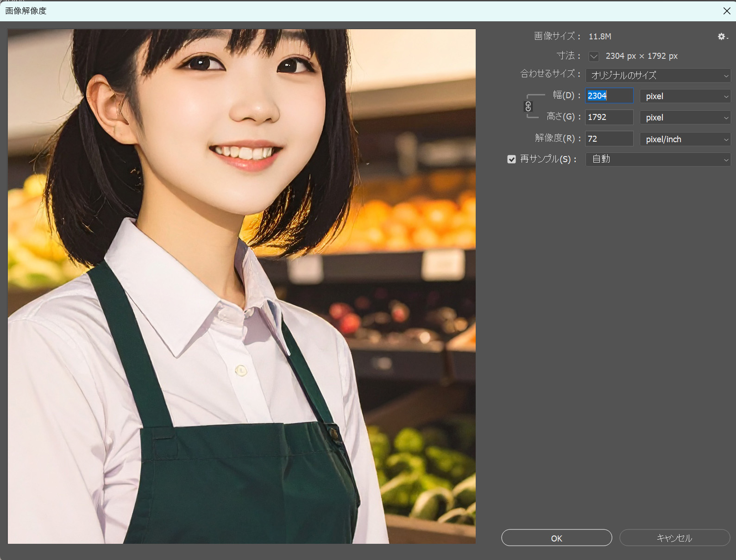Click the 画像サイズ label

557,36
